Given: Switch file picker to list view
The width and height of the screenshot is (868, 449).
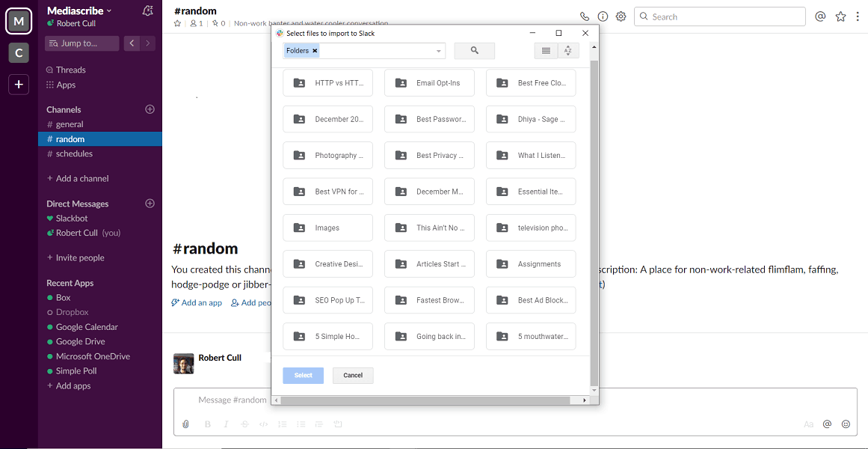Looking at the screenshot, I should pos(546,50).
